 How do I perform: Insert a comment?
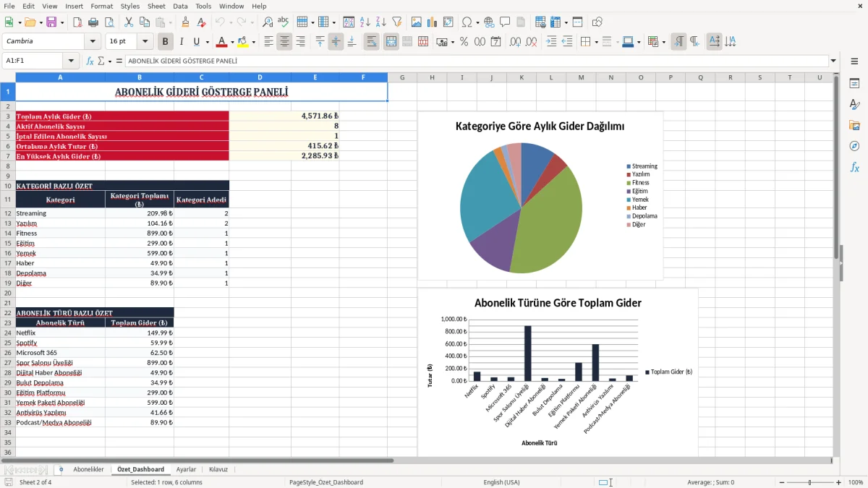pyautogui.click(x=505, y=22)
